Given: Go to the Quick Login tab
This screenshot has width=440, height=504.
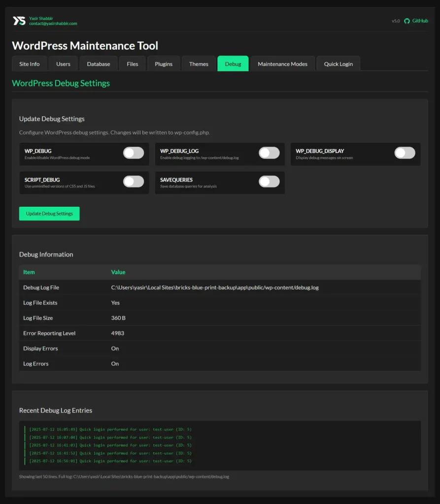Looking at the screenshot, I should 338,63.
